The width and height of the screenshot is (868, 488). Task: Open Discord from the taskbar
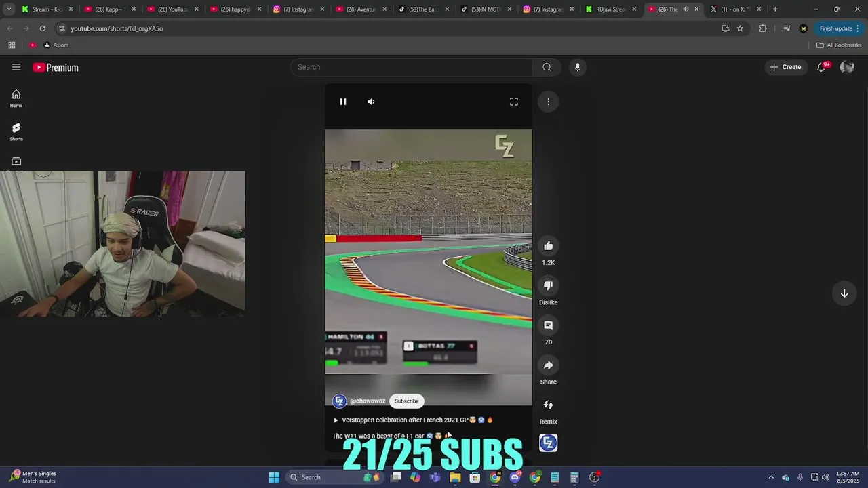515,477
